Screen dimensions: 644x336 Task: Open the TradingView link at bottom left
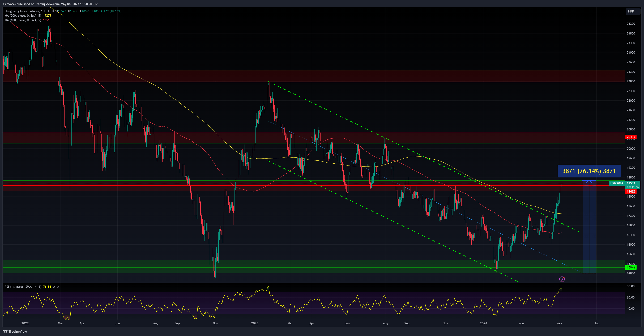coord(15,331)
